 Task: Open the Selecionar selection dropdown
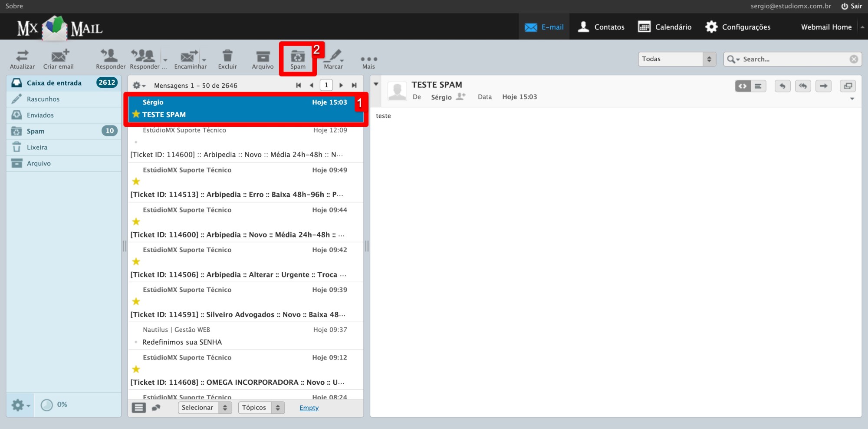pyautogui.click(x=204, y=407)
